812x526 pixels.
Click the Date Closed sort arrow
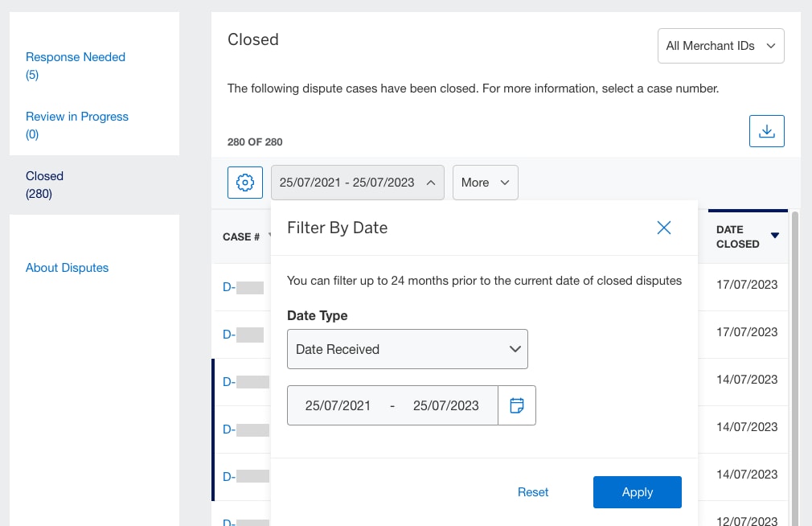tap(774, 236)
